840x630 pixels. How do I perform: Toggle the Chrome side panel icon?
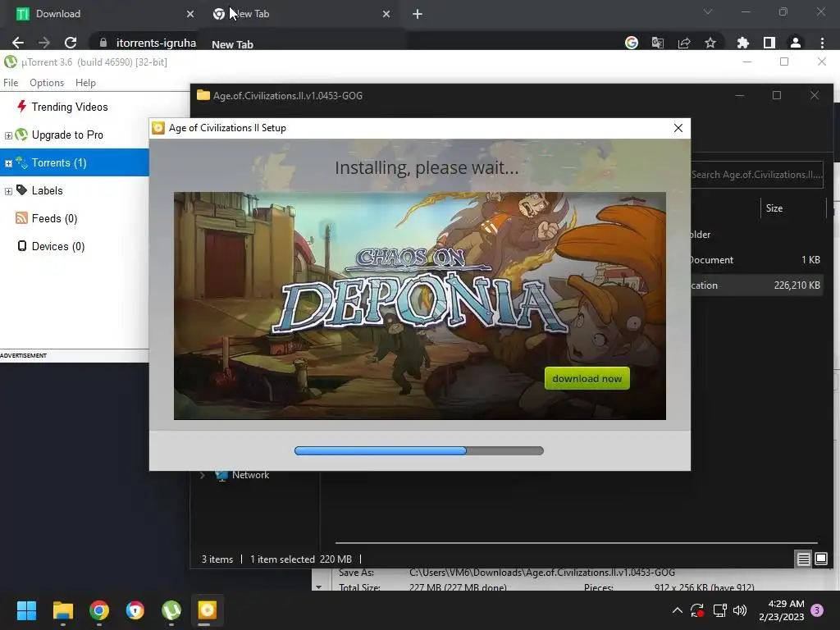769,43
